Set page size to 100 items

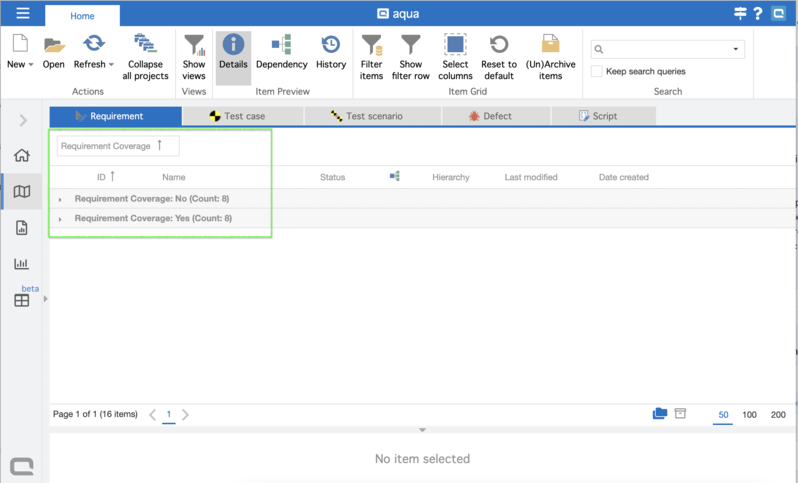749,414
